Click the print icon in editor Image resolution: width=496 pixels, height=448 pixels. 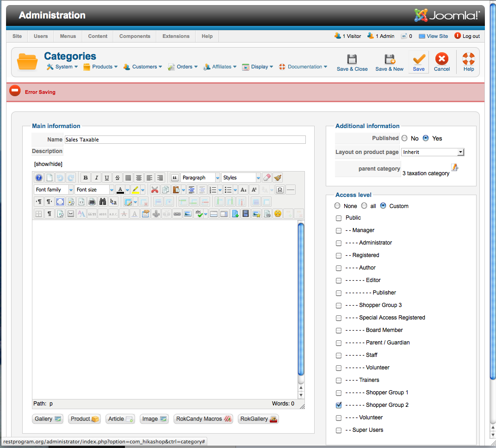tap(92, 202)
